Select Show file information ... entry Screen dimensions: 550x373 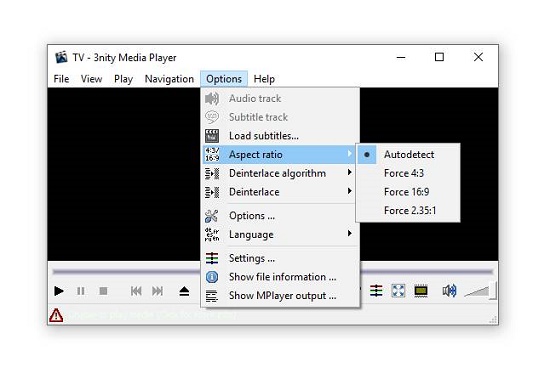tap(280, 277)
